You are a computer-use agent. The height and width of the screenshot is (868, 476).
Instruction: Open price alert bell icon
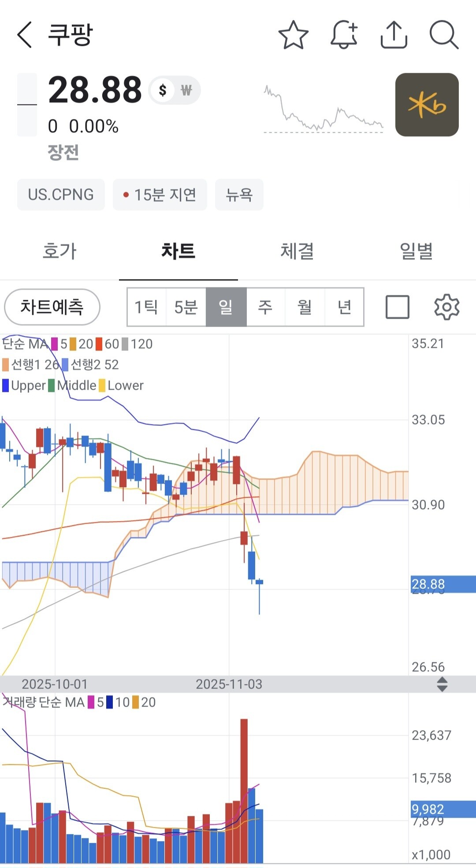(x=344, y=34)
